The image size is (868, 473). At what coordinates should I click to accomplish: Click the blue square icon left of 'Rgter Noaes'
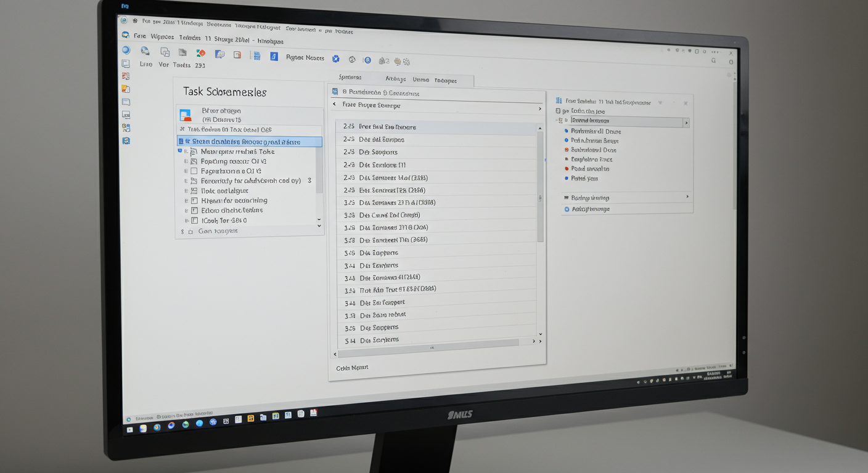tap(274, 57)
